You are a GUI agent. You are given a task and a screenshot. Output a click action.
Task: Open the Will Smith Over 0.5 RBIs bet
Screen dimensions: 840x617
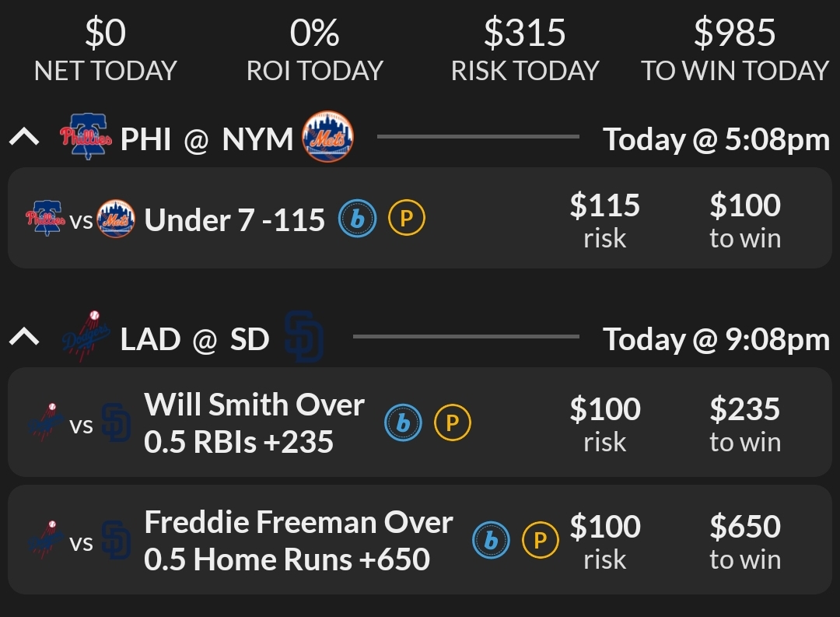(x=254, y=423)
